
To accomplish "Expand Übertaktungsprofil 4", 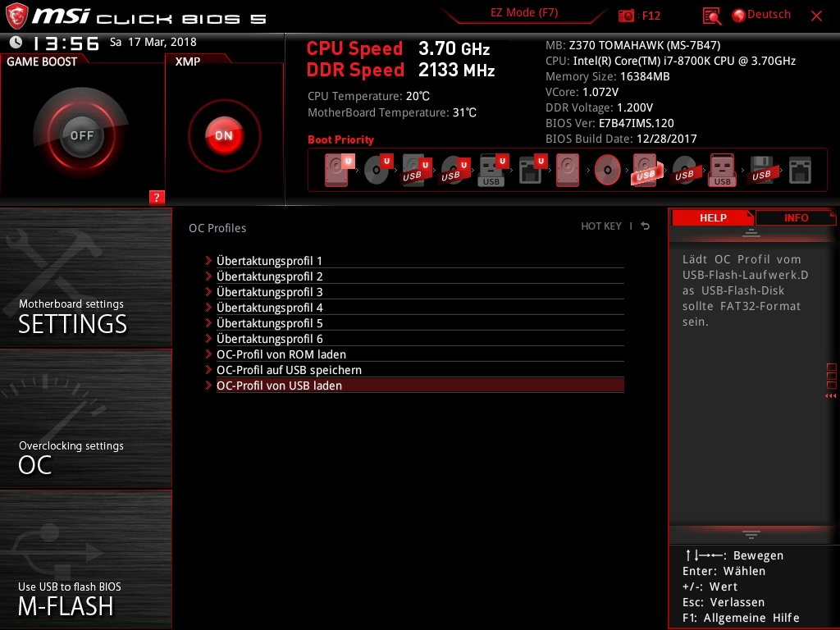I will 269,308.
